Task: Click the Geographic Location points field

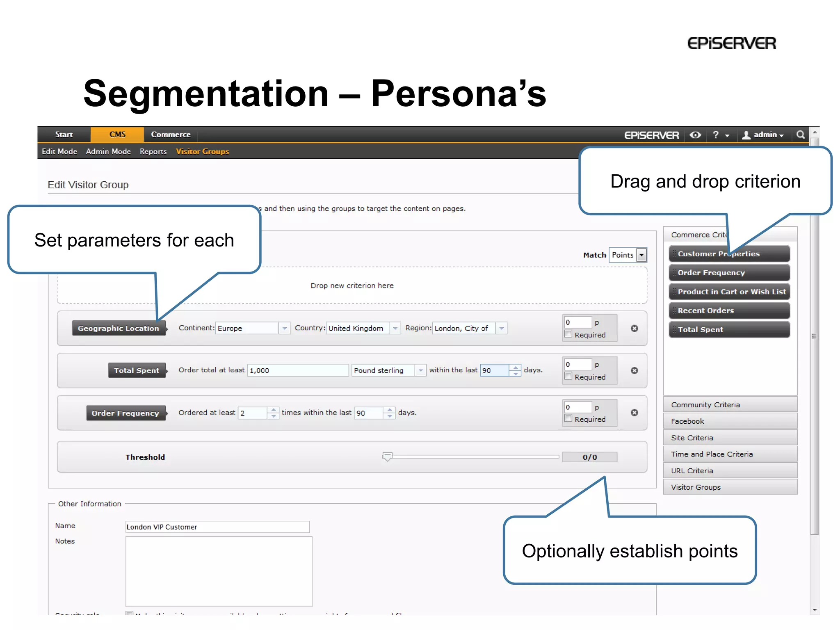Action: point(578,322)
